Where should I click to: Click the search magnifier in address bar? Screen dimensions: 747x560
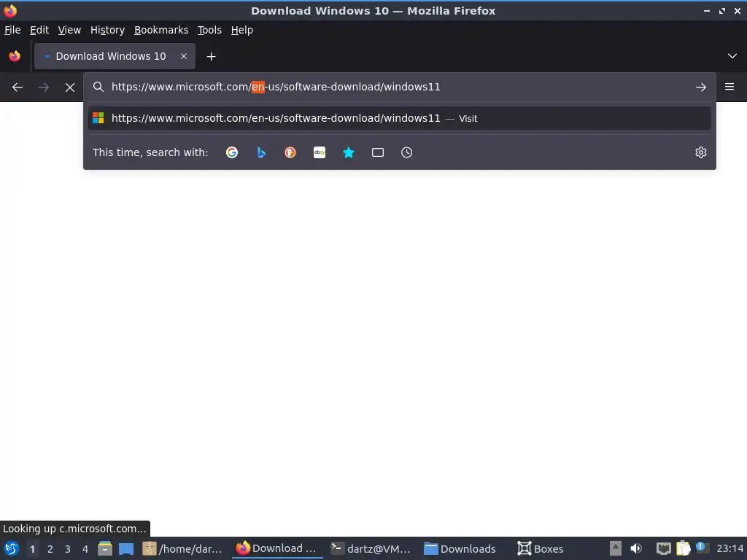98,87
